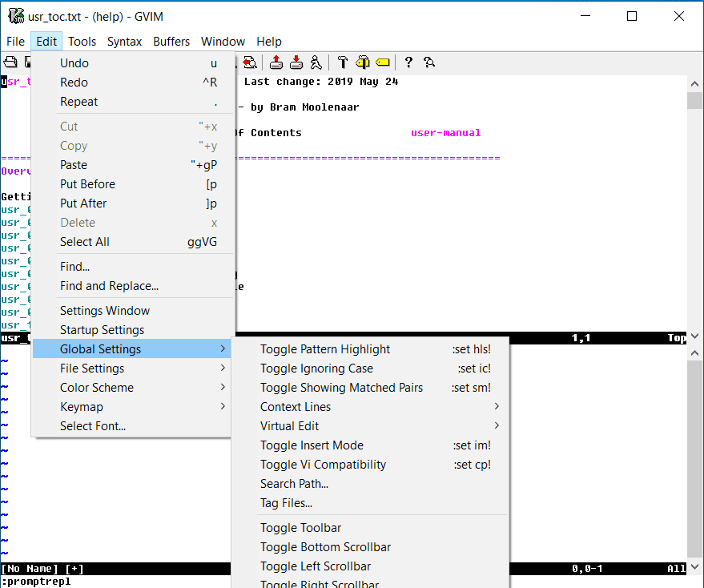Viewport: 704px width, 588px height.
Task: Open the File Settings submenu
Action: click(132, 369)
